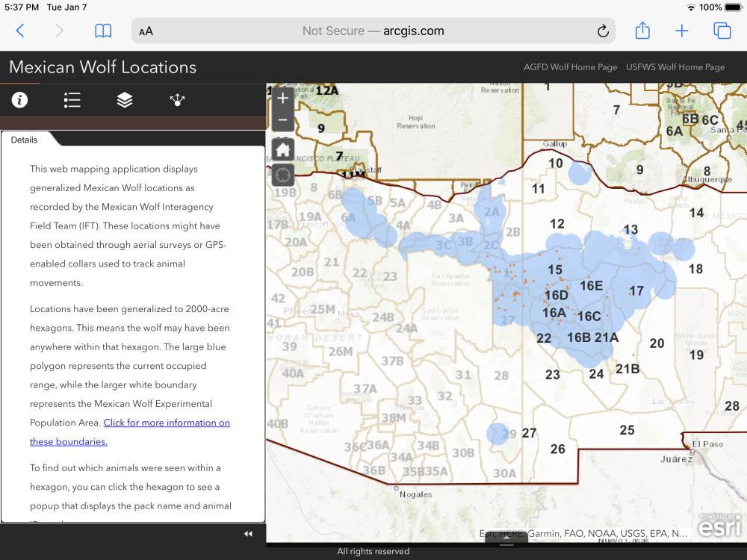The height and width of the screenshot is (560, 747).
Task: Show the map legend list icon
Action: [72, 100]
